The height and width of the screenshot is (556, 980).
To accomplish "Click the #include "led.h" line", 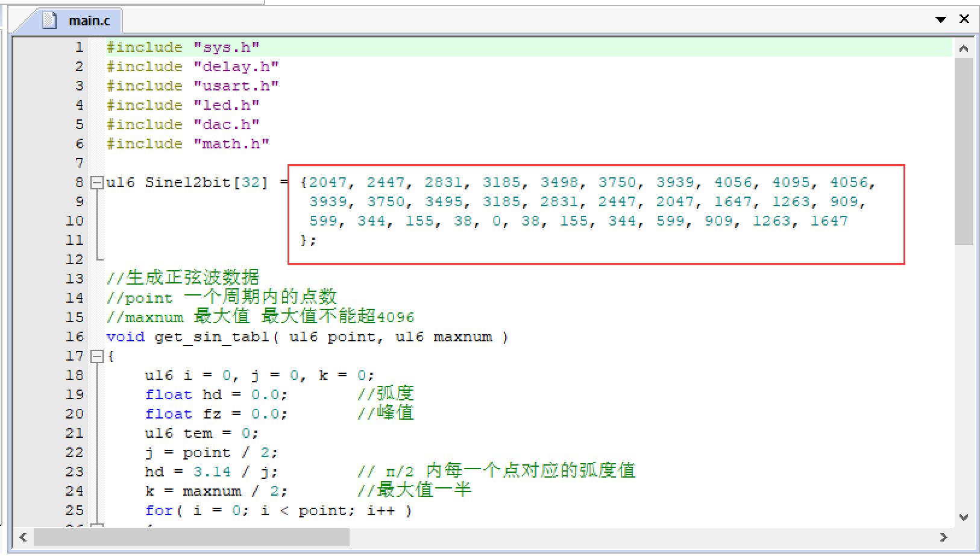I will [x=183, y=105].
